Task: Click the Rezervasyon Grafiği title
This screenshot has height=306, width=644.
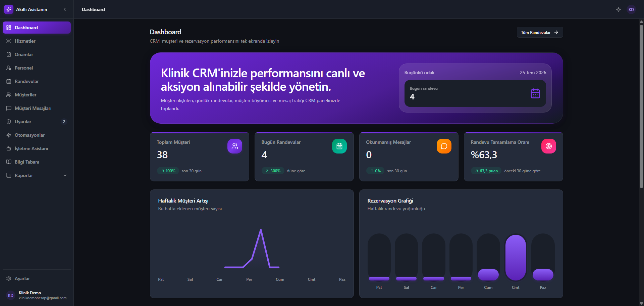Action: (x=390, y=201)
